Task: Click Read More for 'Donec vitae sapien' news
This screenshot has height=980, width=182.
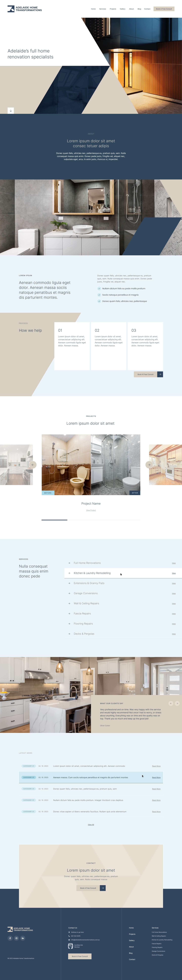Action: point(156,812)
